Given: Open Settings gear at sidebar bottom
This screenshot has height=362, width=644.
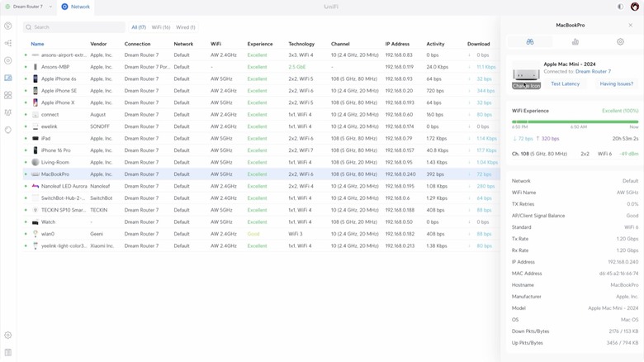Looking at the screenshot, I should 7,336.
